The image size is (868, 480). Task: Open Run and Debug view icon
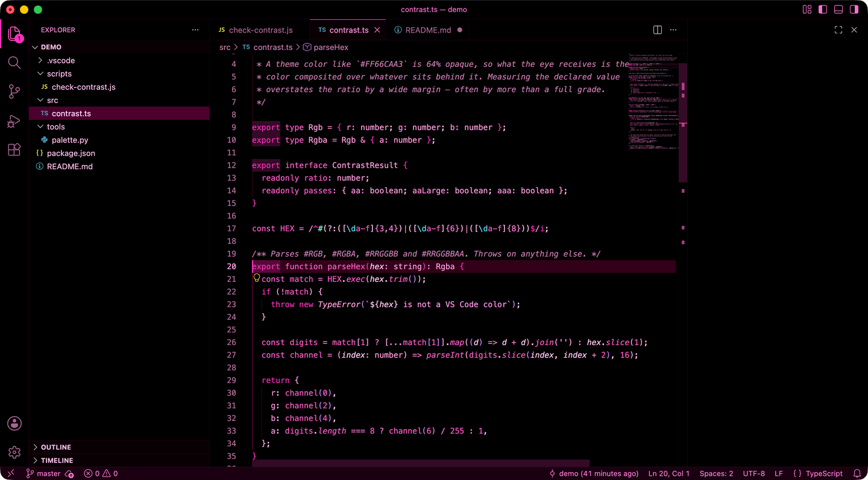14,121
